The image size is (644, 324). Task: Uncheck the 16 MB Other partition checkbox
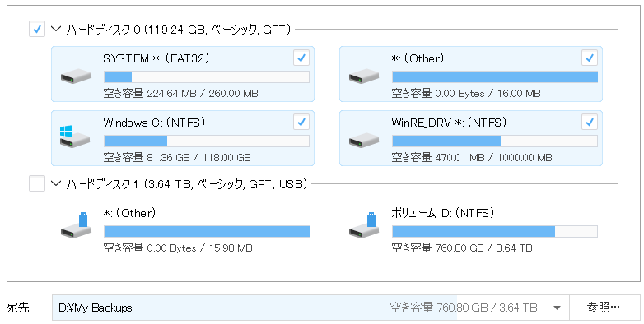click(x=590, y=58)
